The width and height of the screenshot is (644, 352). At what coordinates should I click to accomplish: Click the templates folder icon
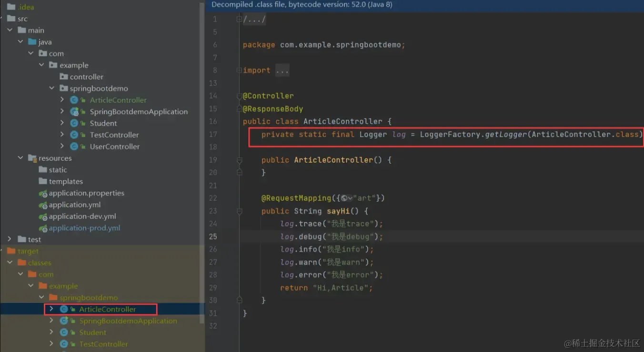[x=43, y=181]
